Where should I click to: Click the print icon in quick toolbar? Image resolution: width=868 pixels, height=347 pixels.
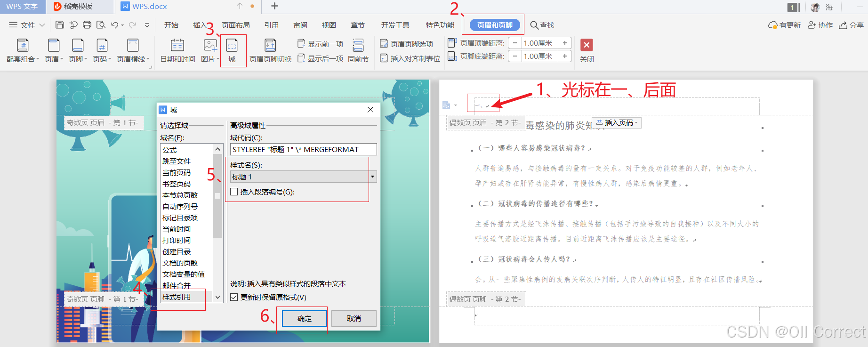(87, 25)
